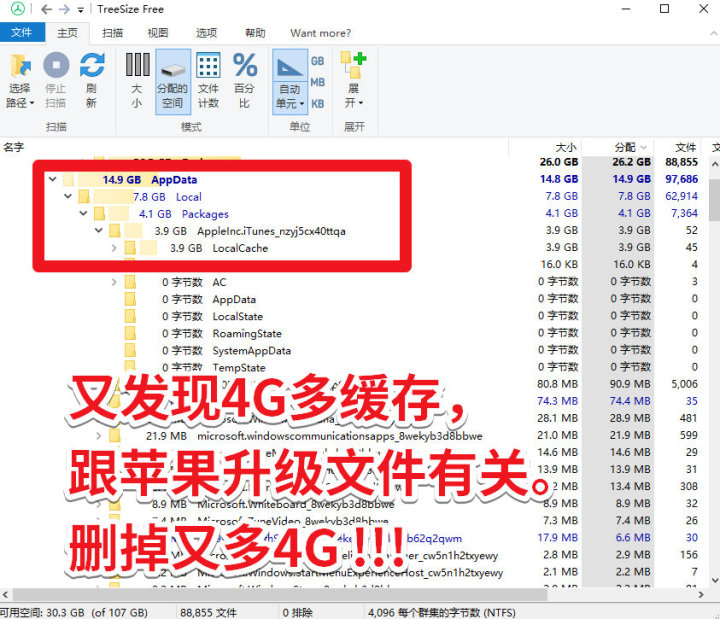
Task: Click the AC folder icon
Action: click(130, 282)
